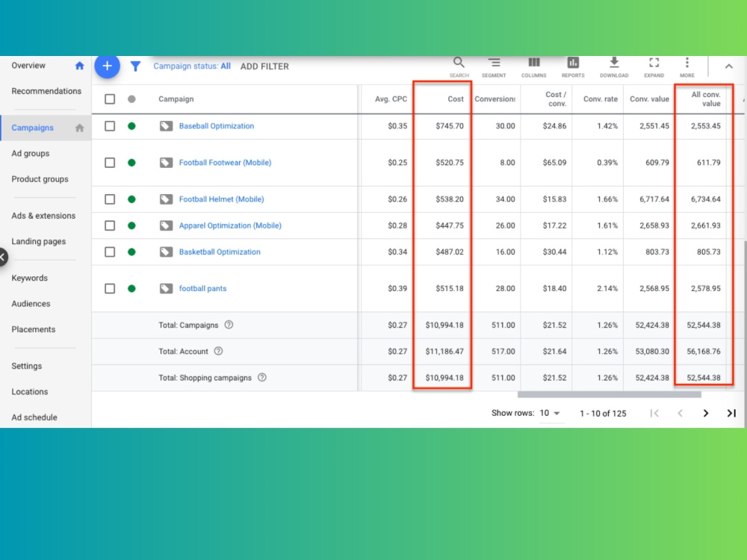Select Ad groups in the sidebar
This screenshot has height=560, width=747.
[31, 153]
